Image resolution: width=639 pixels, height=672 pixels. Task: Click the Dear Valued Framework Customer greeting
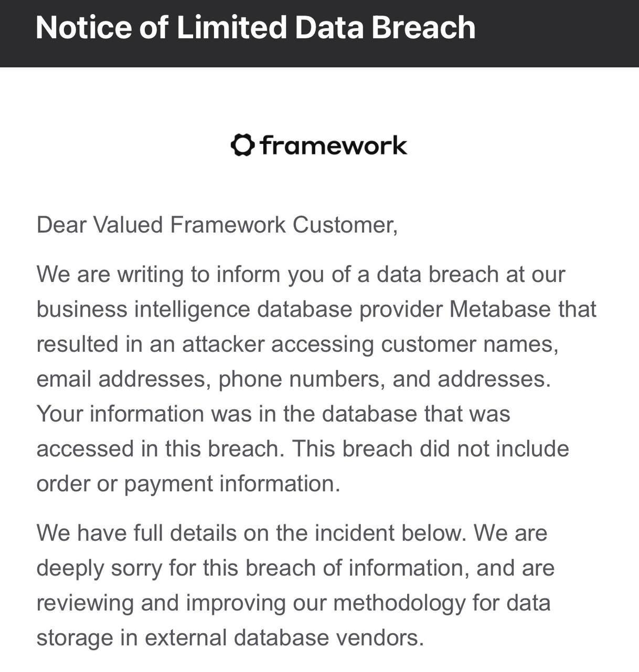point(217,225)
